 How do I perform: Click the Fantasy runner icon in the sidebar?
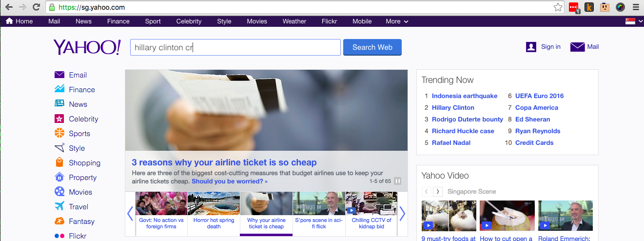[59, 221]
